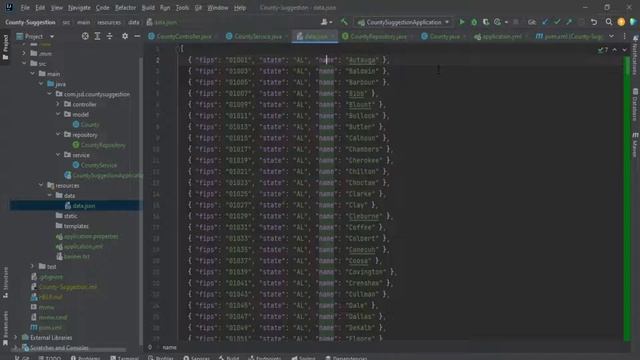Viewport: 640px width, 360px height.
Task: Select opened file with the target icon
Action: [85, 36]
